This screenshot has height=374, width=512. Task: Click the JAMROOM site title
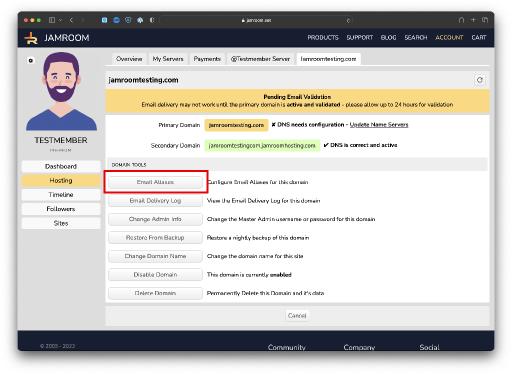pyautogui.click(x=67, y=38)
